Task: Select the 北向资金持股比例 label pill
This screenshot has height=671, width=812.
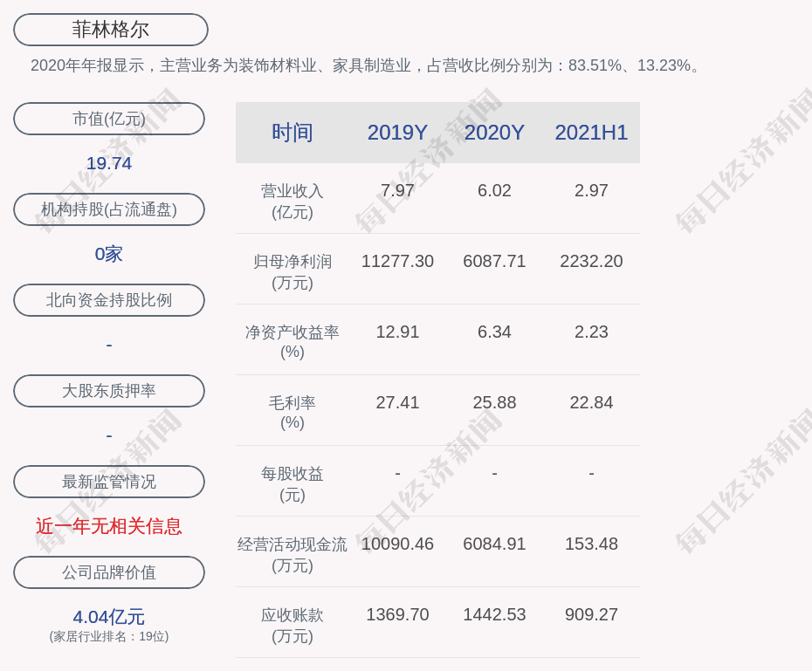Action: [109, 300]
